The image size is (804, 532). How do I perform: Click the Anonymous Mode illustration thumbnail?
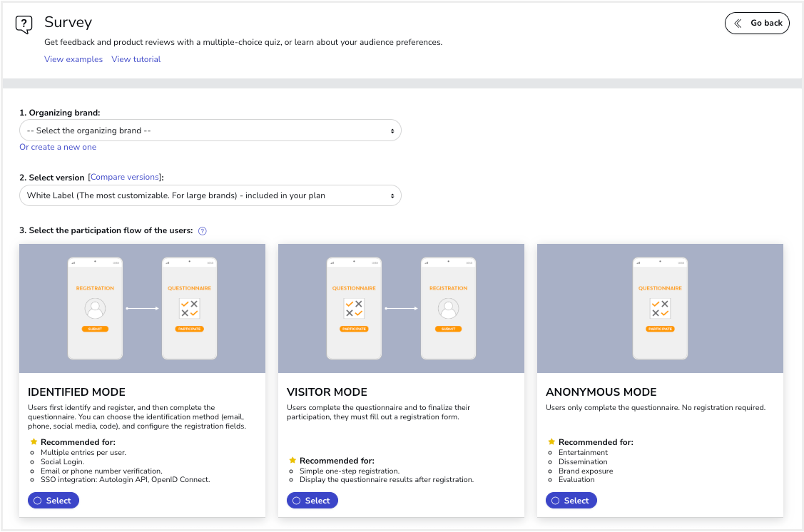(660, 309)
